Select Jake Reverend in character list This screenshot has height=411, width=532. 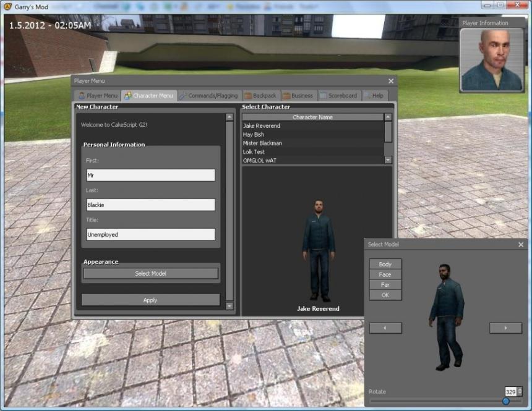click(312, 126)
